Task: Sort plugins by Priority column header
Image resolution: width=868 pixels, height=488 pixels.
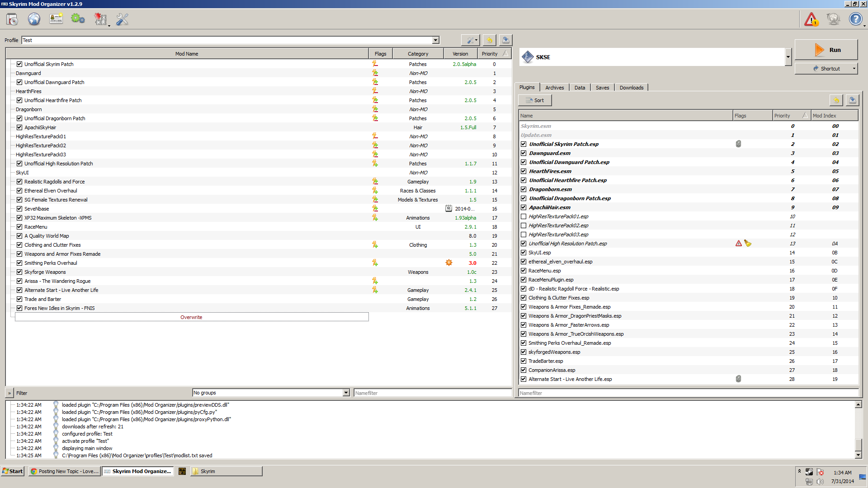Action: coord(791,116)
